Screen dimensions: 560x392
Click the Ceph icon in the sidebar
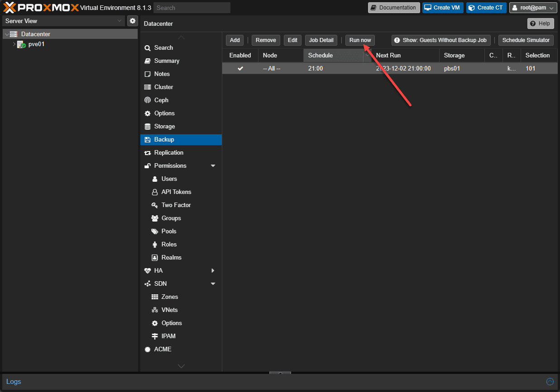[148, 100]
